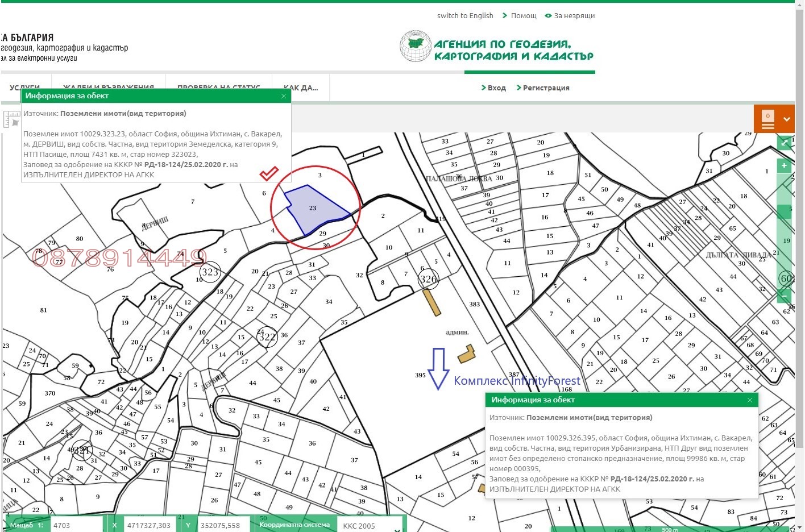
Task: Open the Помощ help link
Action: coord(522,15)
